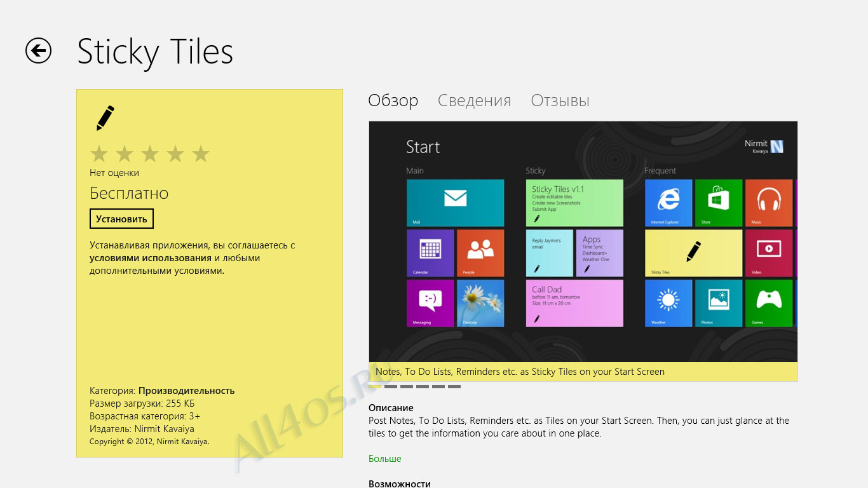Click the Calendar tile in the screenshot
Viewport: 868px width, 488px height.
pos(430,253)
